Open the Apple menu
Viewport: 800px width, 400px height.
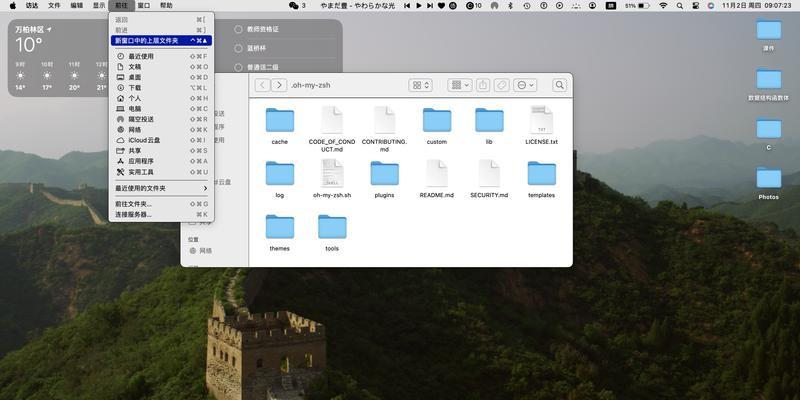tap(13, 6)
